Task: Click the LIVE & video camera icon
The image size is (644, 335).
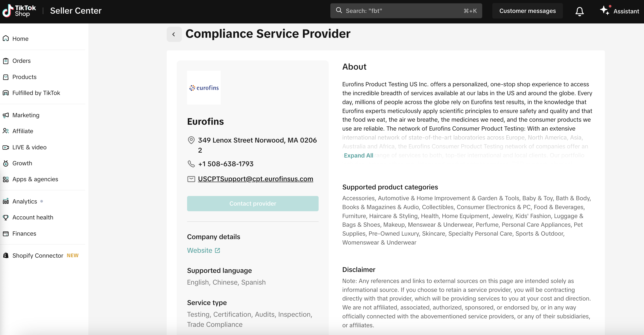Action: click(6, 147)
